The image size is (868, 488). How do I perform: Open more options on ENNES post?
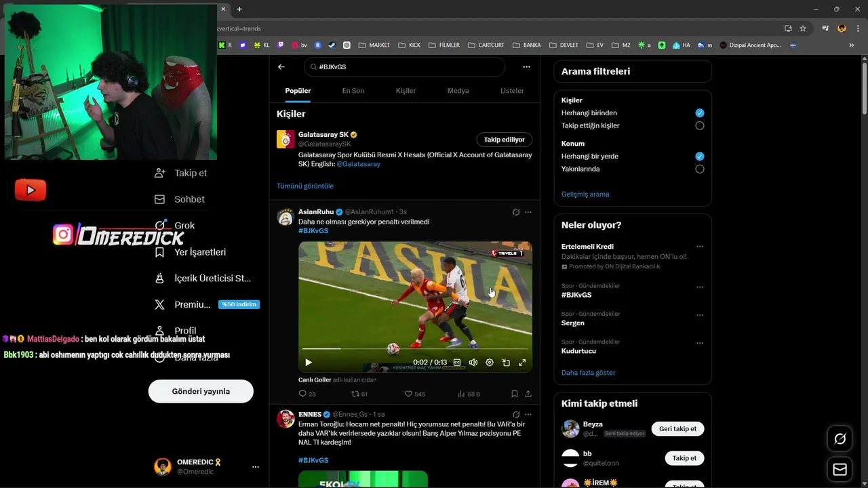pyautogui.click(x=528, y=414)
